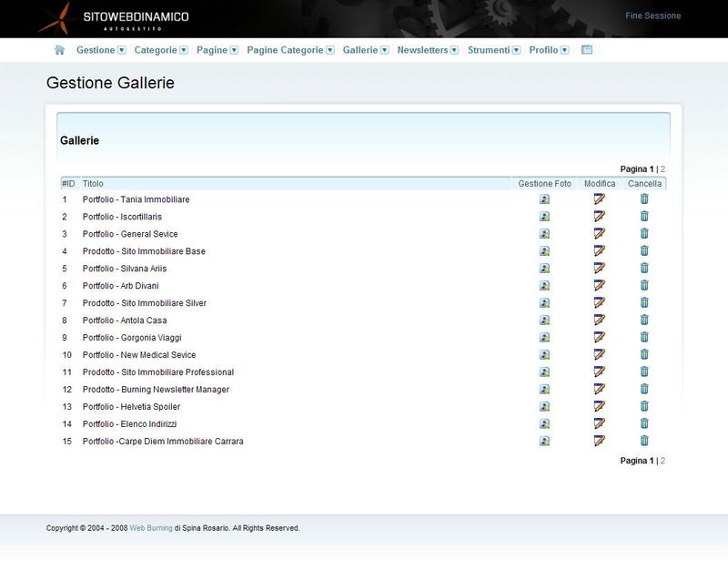728x570 pixels.
Task: Edit Prodotto - Sito Immobiliare Base
Action: tap(600, 251)
